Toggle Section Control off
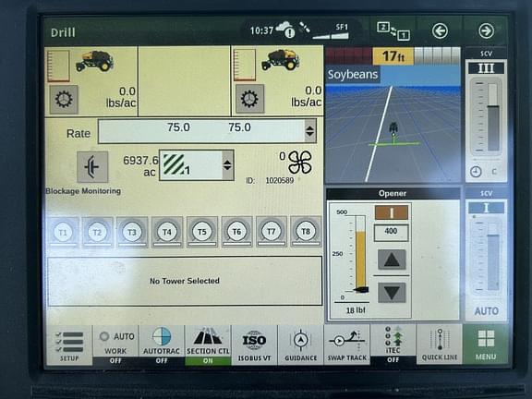Image resolution: width=532 pixels, height=399 pixels. 208,345
